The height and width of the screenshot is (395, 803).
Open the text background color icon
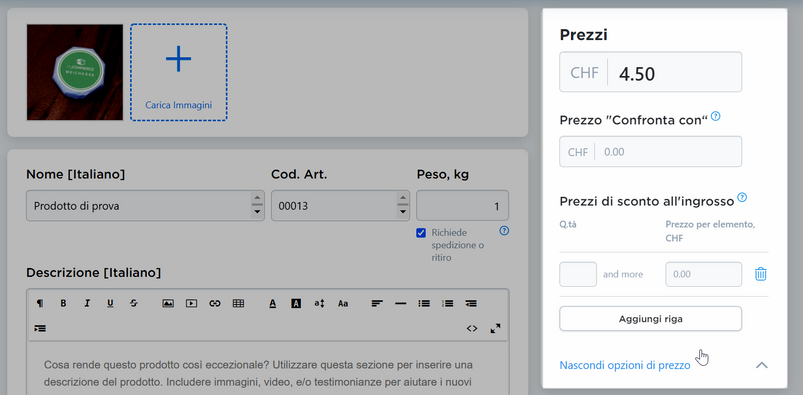pyautogui.click(x=296, y=303)
